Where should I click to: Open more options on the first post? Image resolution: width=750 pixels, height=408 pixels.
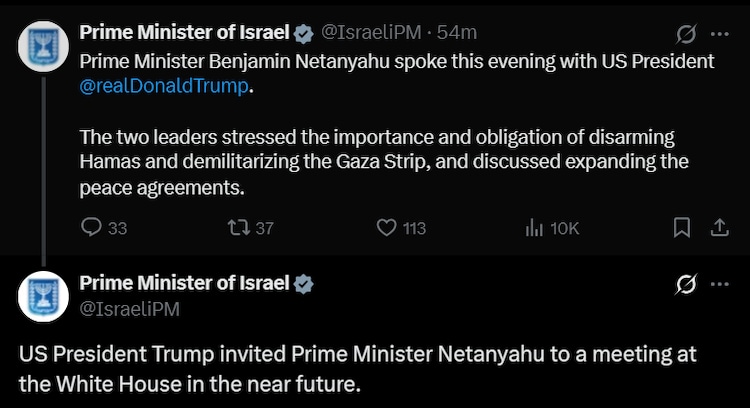(719, 34)
